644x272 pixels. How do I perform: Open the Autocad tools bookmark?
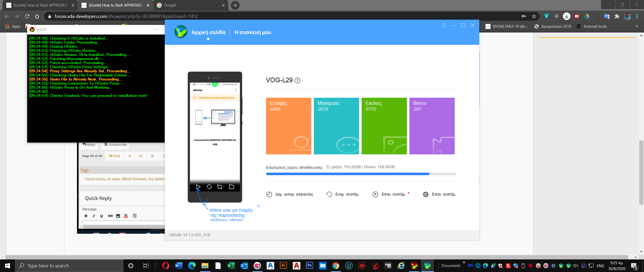[x=592, y=26]
